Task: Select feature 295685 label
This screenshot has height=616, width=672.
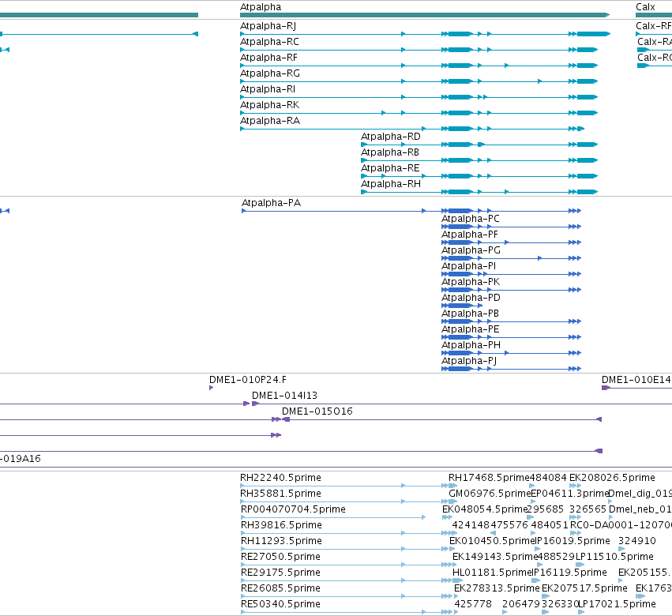Action: point(545,509)
